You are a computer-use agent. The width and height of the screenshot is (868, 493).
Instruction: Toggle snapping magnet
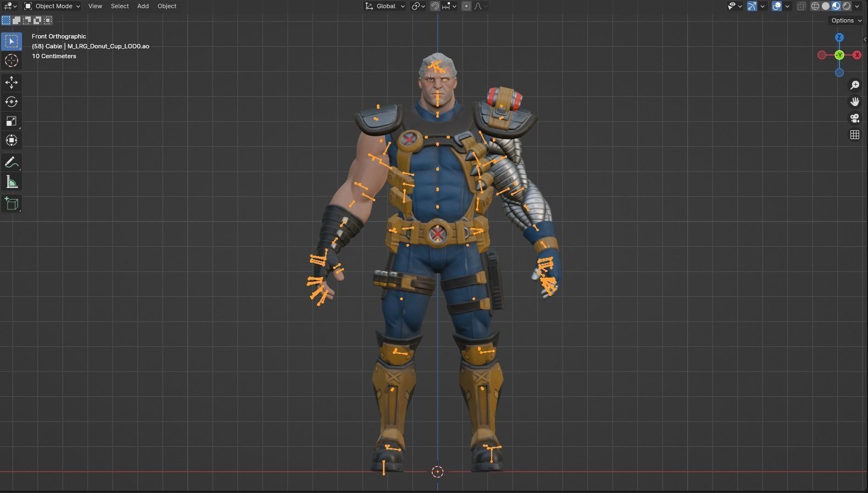point(435,6)
